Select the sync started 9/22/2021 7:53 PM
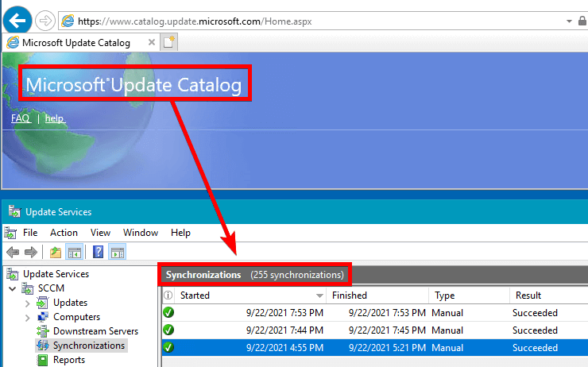Image resolution: width=588 pixels, height=367 pixels. 375,313
